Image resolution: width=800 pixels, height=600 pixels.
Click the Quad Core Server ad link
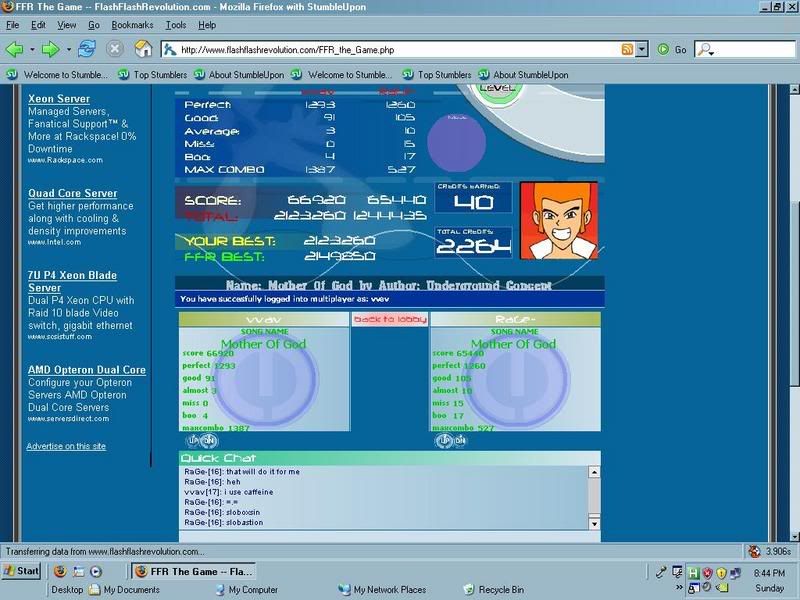72,193
